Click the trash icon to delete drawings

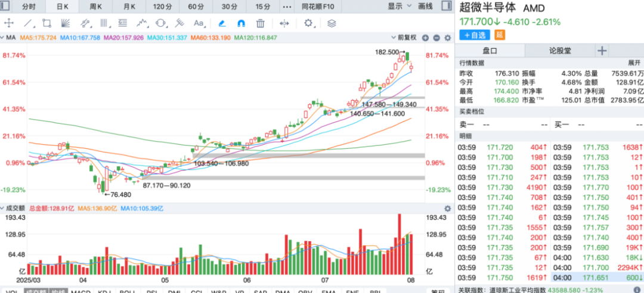pos(260,23)
